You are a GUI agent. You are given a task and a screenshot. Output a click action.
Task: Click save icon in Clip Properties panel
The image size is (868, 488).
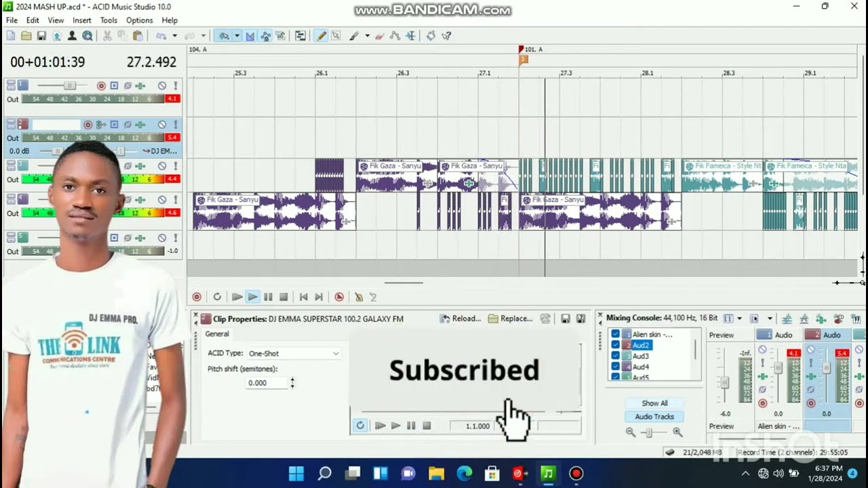566,319
